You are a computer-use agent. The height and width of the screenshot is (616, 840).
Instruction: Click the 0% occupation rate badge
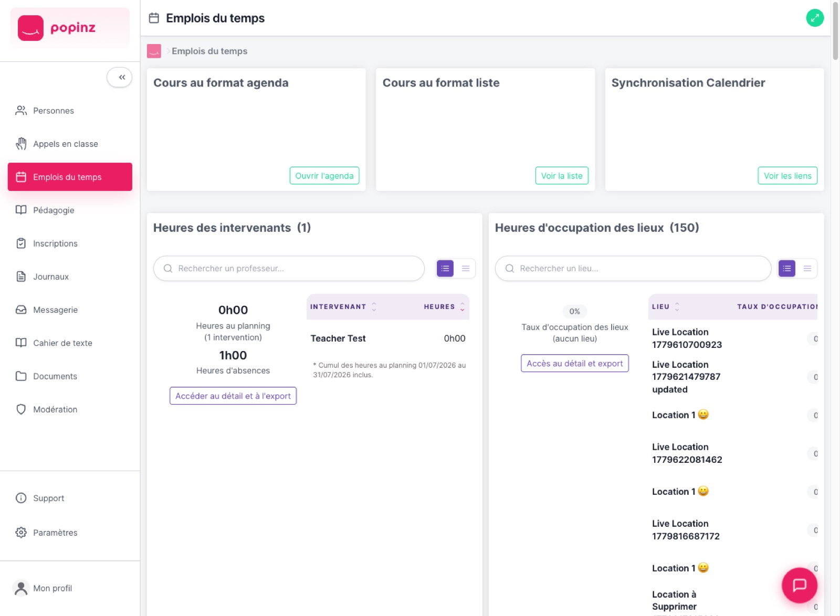tap(575, 311)
